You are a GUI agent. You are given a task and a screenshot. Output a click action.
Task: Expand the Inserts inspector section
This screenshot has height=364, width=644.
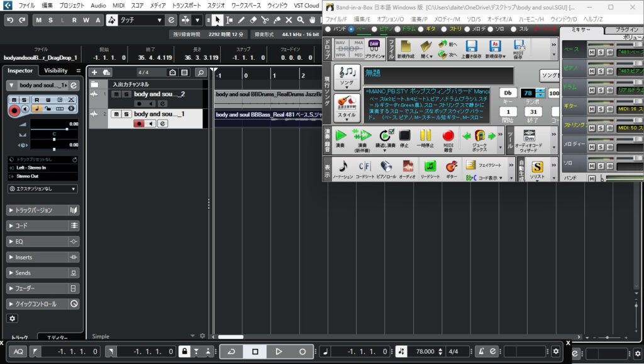(x=42, y=257)
